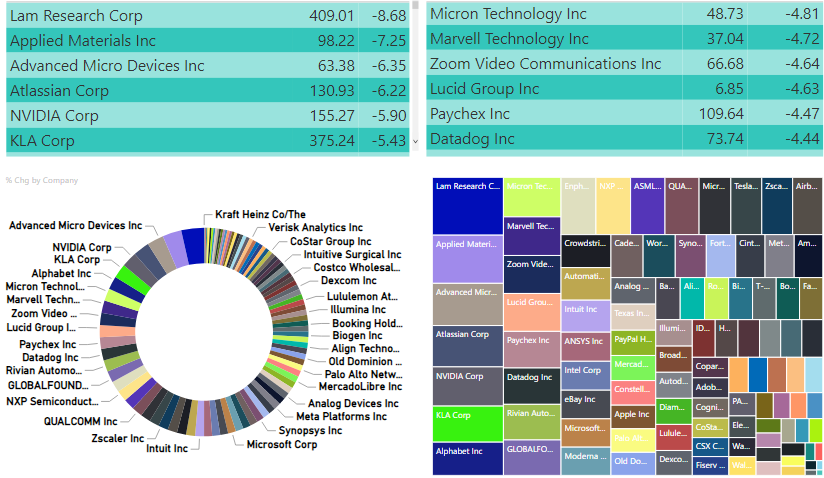This screenshot has height=478, width=824.
Task: Select the Tesla... treemap tile
Action: coord(746,206)
